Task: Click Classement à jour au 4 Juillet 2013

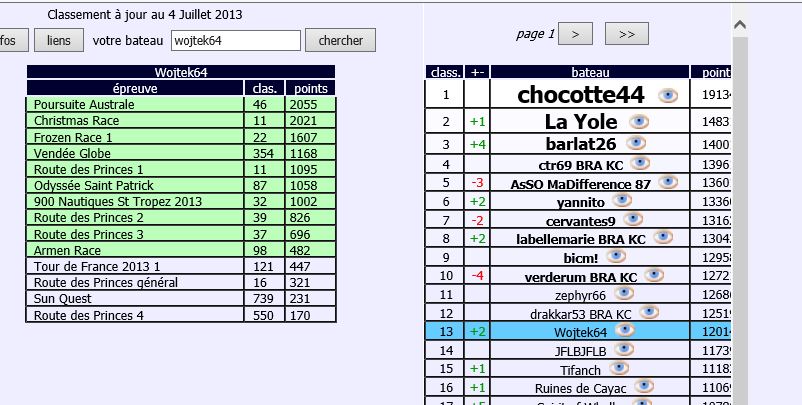Action: [x=145, y=15]
